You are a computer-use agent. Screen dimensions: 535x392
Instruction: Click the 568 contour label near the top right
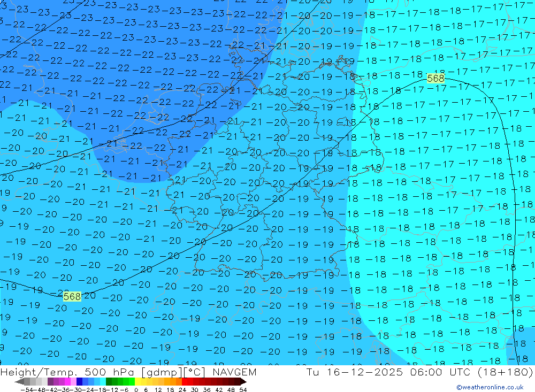[x=435, y=79]
